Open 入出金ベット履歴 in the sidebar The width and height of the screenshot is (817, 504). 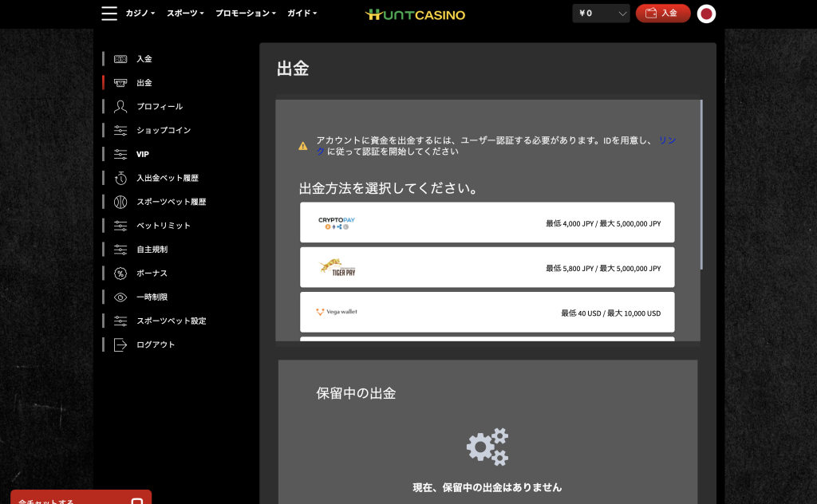[x=168, y=178]
